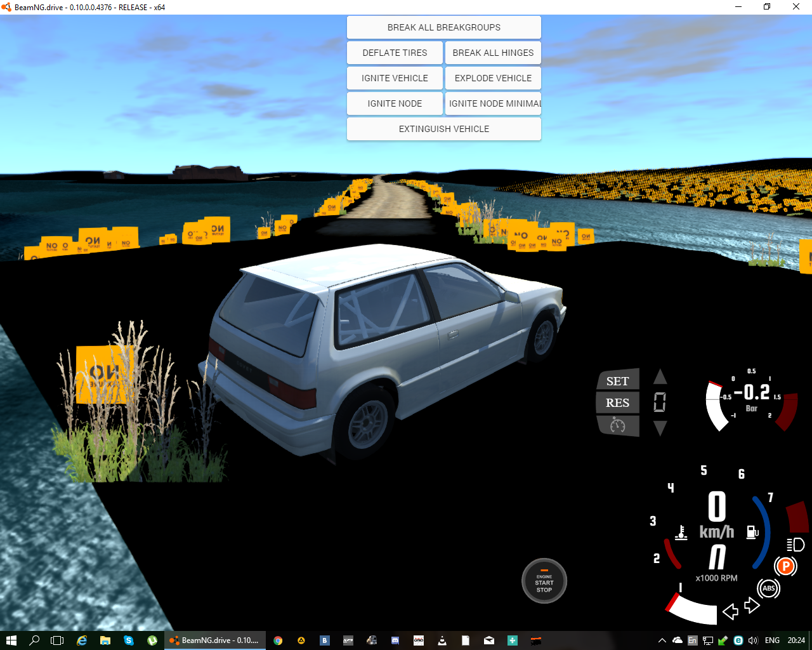This screenshot has width=812, height=650.
Task: Click cruise control SET button
Action: [x=617, y=381]
